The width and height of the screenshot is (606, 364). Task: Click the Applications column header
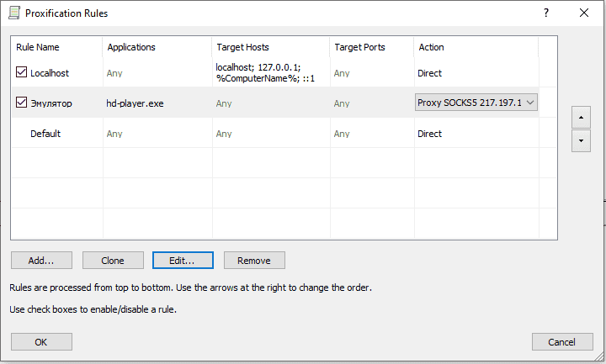[131, 47]
